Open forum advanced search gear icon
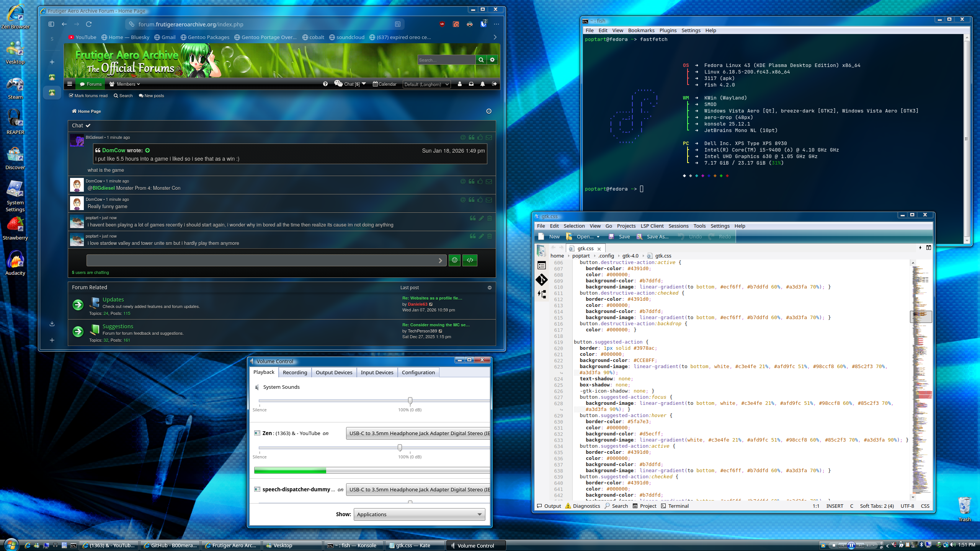980x551 pixels. [x=492, y=60]
